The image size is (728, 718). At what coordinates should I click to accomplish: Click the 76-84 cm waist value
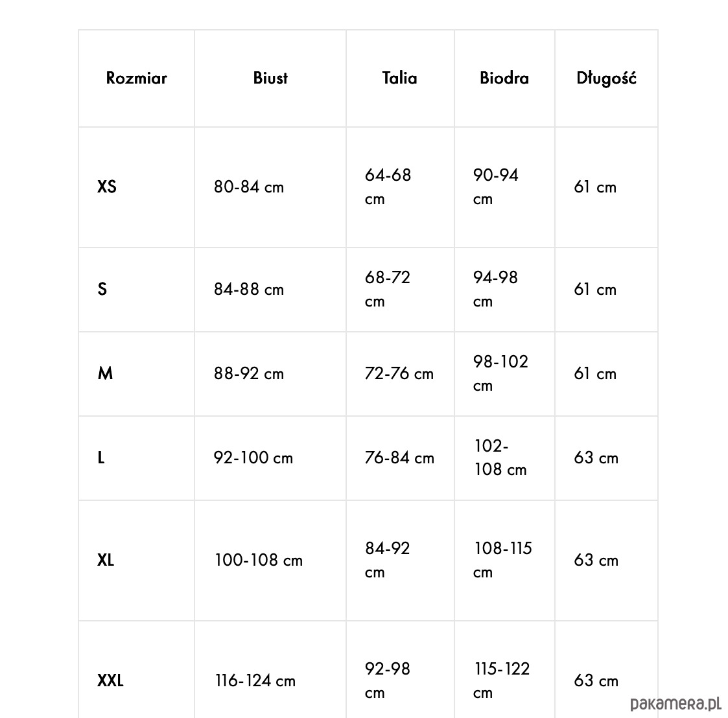coord(399,458)
